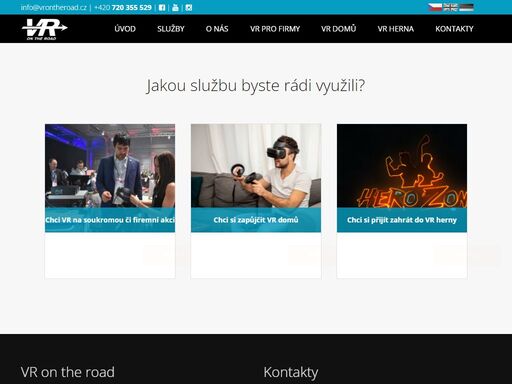Image resolution: width=512 pixels, height=384 pixels.
Task: Click the +420 720 355 529 phone number
Action: [x=123, y=8]
